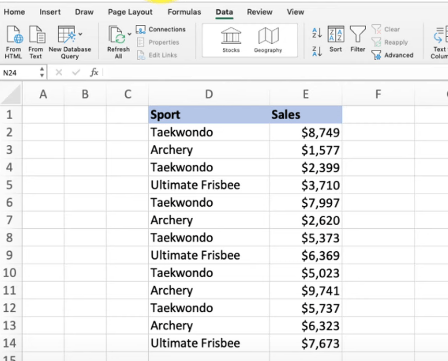Select the Stocks data type

(231, 40)
